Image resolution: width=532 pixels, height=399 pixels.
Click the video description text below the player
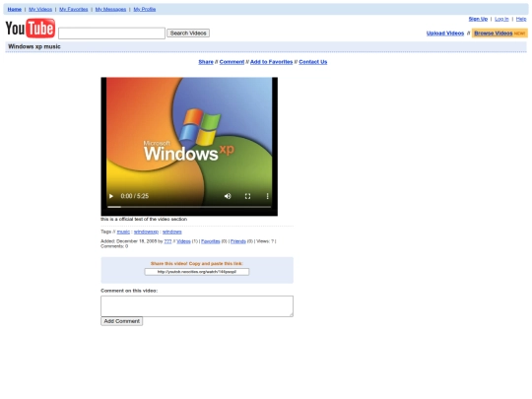(x=144, y=219)
